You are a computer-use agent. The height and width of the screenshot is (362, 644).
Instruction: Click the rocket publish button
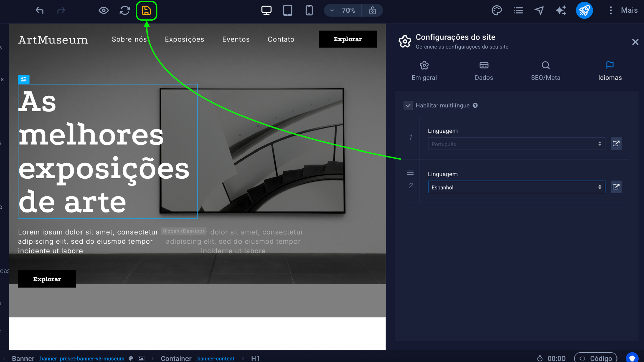click(x=584, y=10)
